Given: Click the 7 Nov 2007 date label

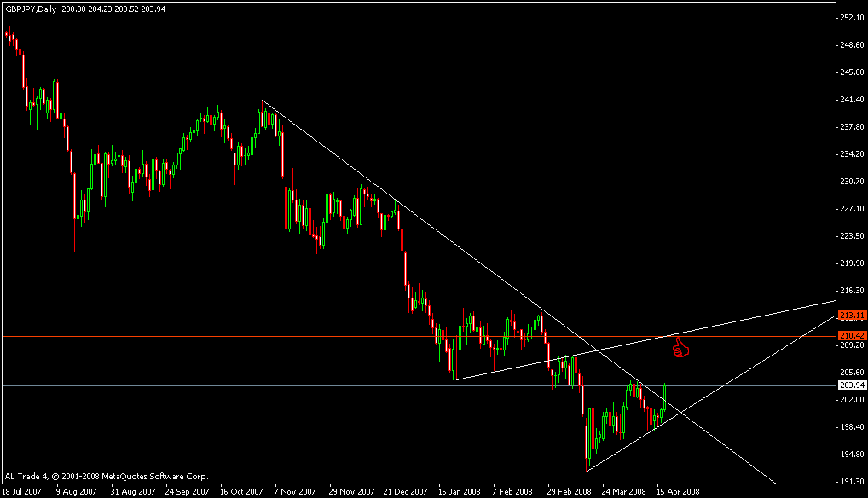Looking at the screenshot, I should pos(295,491).
